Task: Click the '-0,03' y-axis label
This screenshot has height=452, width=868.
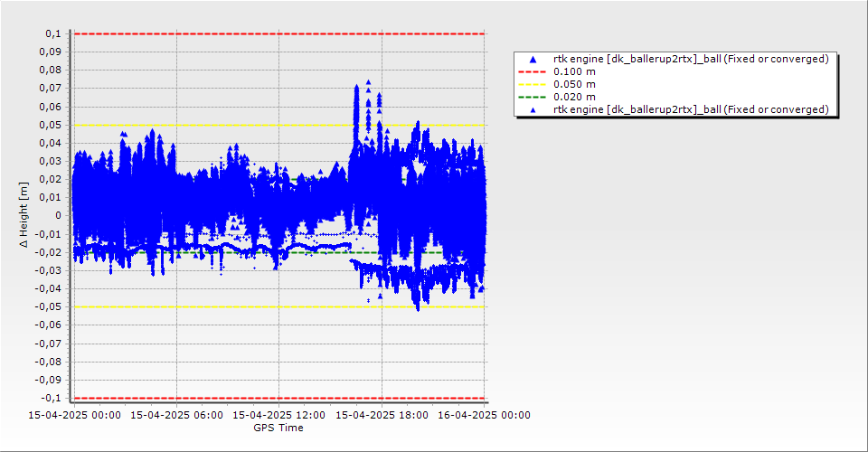Action: click(x=49, y=270)
